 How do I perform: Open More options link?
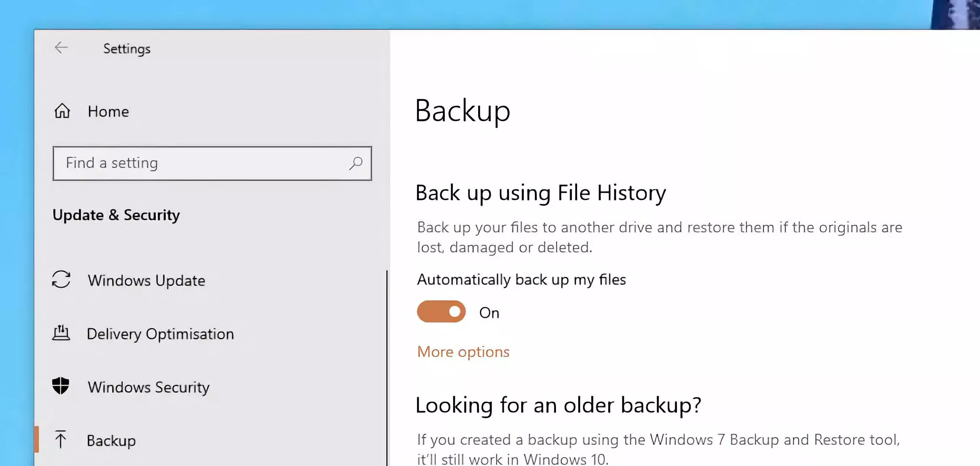click(x=463, y=352)
